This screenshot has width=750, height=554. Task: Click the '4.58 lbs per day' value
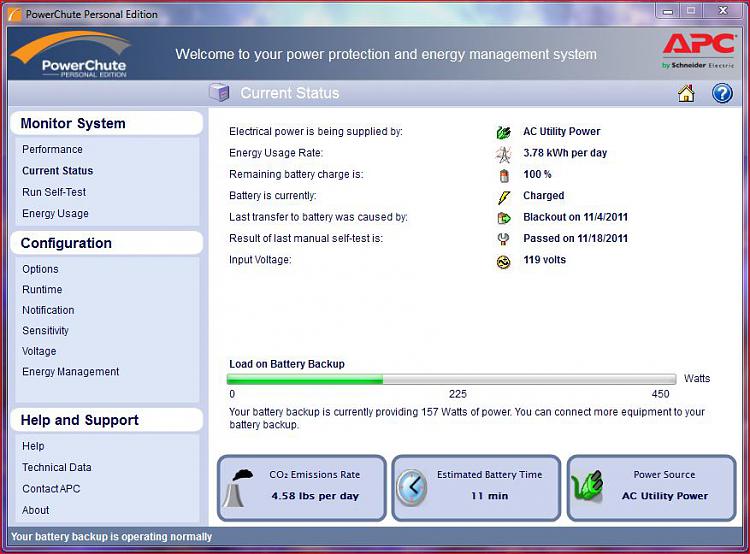[x=315, y=496]
